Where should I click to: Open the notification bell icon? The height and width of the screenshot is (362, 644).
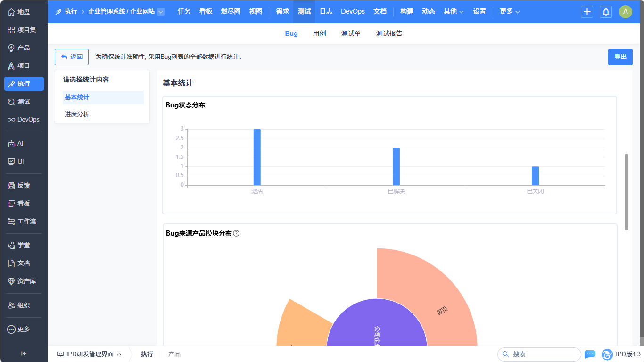tap(606, 12)
